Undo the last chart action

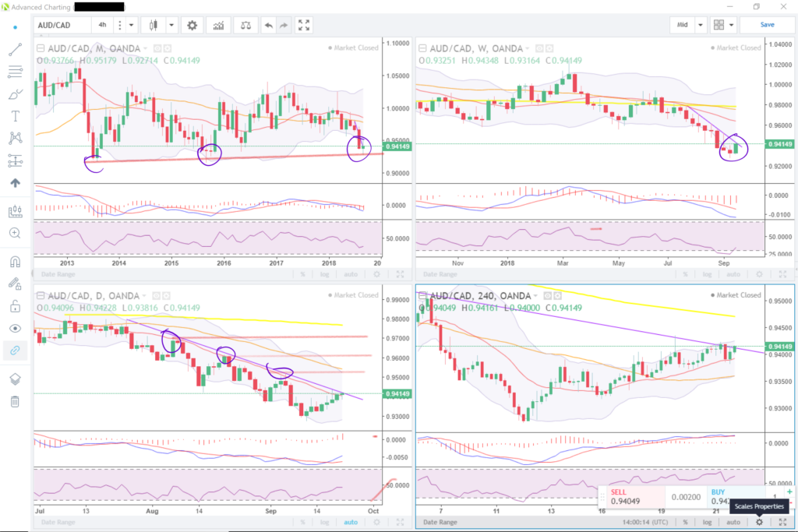[269, 25]
